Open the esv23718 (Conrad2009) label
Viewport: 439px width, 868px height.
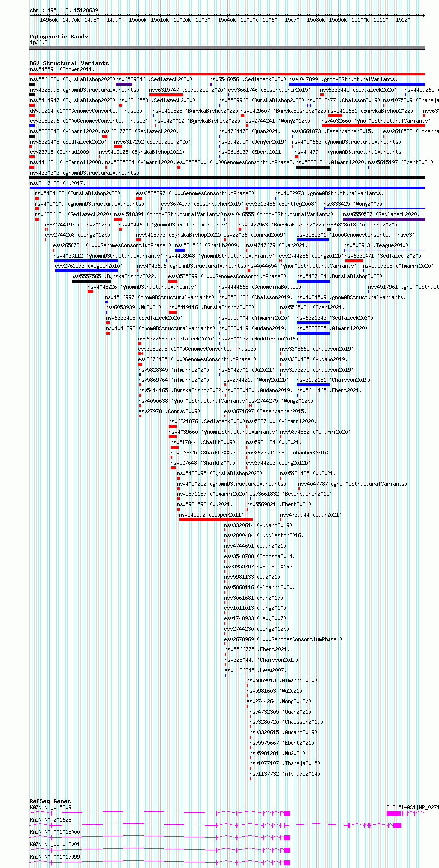click(61, 152)
